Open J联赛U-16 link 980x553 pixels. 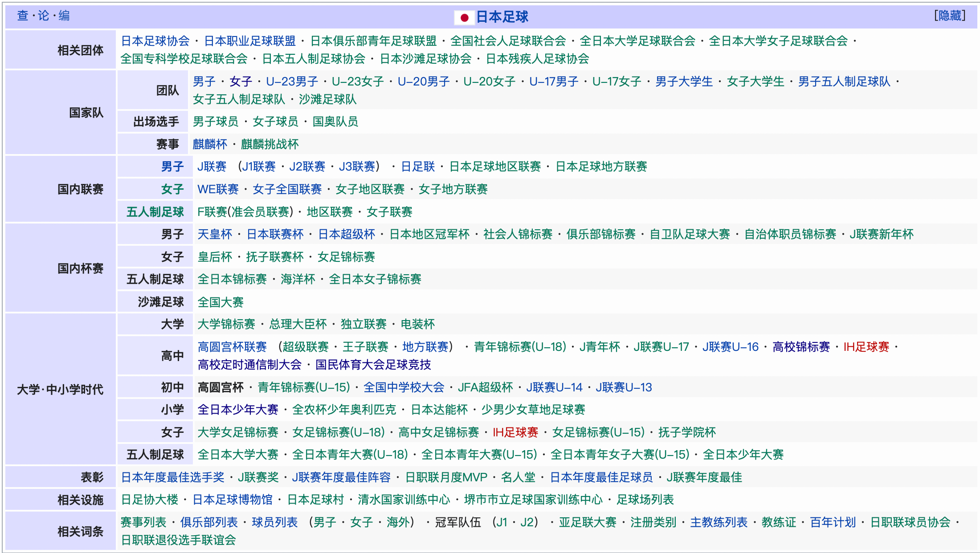tap(731, 347)
